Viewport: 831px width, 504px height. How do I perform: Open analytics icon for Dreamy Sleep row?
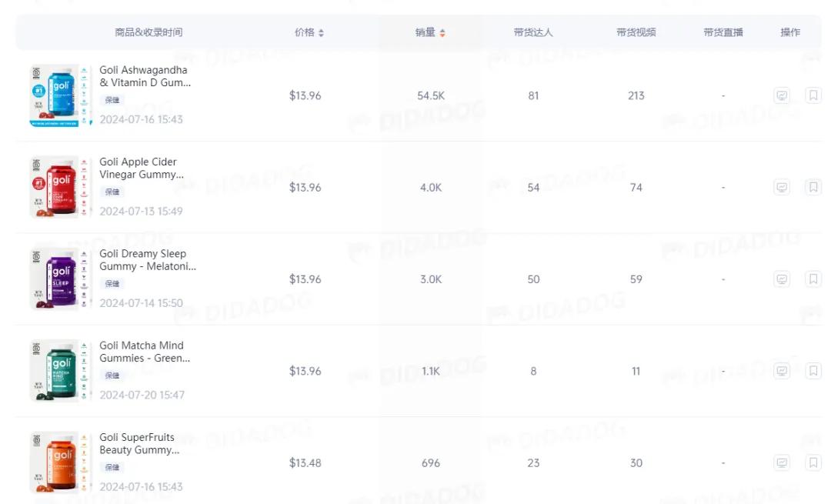tap(782, 279)
